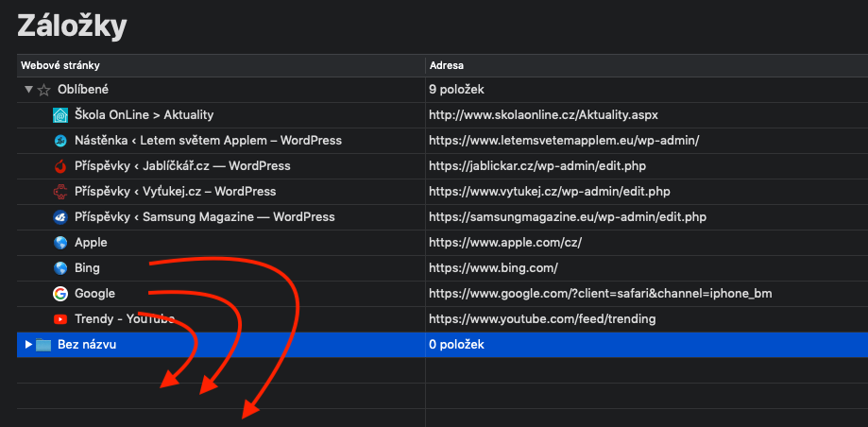Click the Vyťukej.cz favicon
The image size is (868, 427).
pos(60,192)
